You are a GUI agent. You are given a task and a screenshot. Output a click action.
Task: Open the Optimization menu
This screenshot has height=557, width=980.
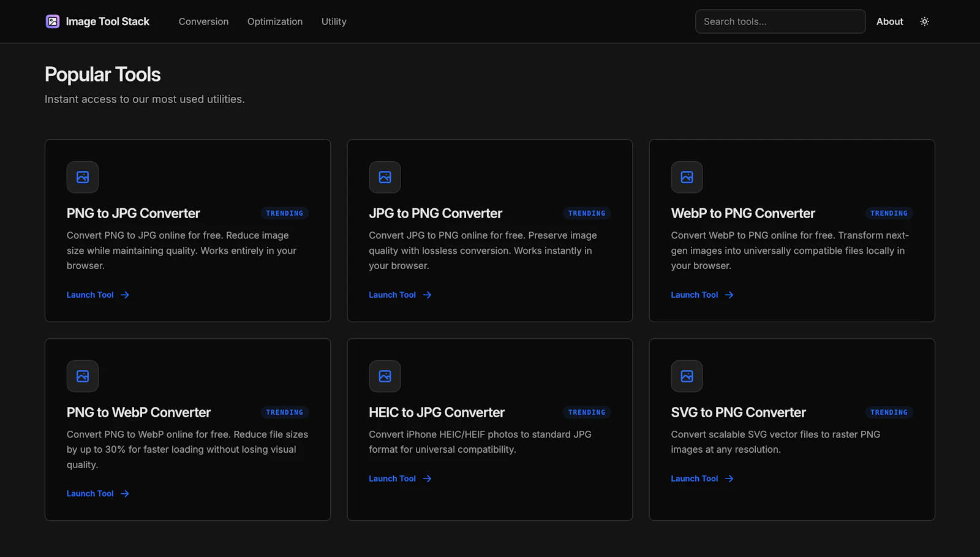pos(275,21)
